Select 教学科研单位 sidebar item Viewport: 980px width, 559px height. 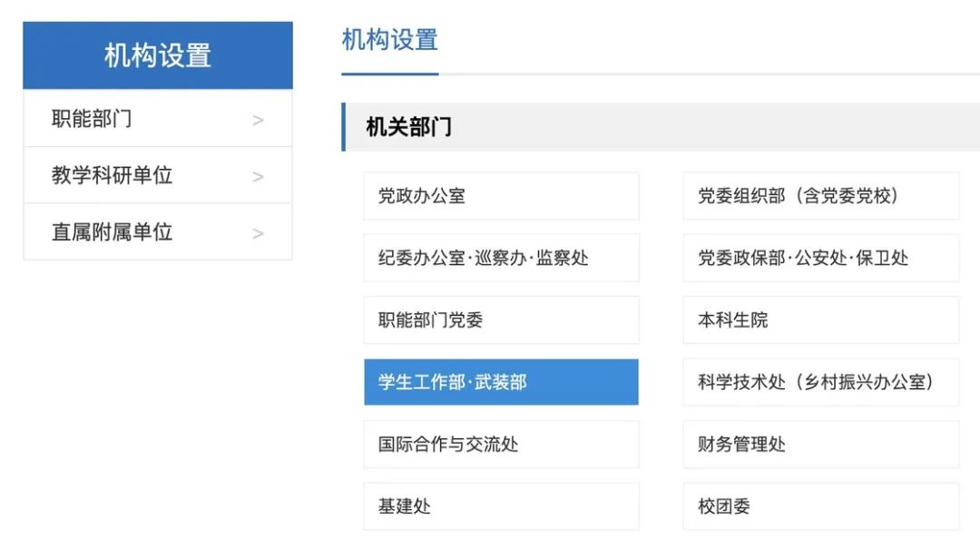(112, 175)
